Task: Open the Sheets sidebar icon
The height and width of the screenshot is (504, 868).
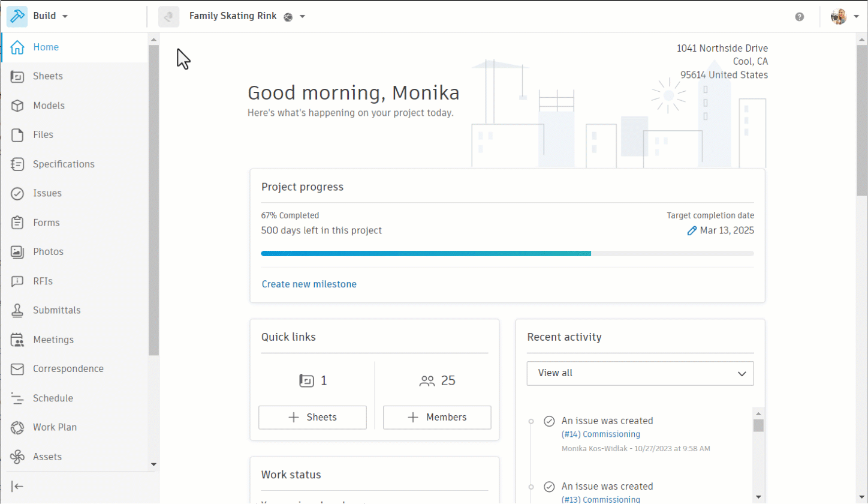Action: tap(17, 76)
